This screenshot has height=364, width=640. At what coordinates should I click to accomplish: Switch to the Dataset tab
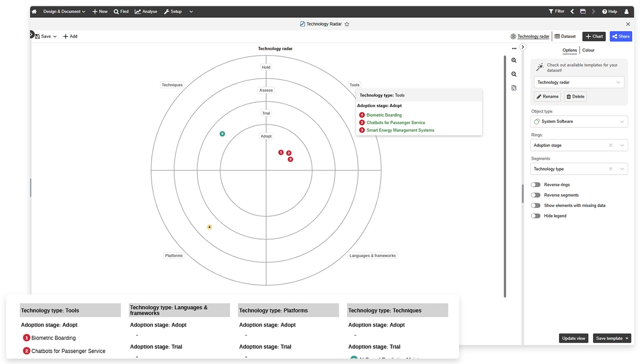point(565,36)
